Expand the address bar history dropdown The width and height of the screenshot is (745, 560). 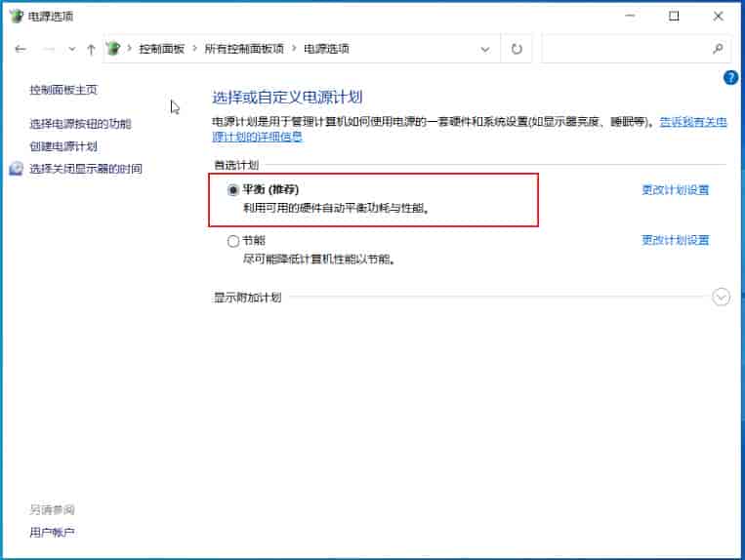pyautogui.click(x=485, y=49)
